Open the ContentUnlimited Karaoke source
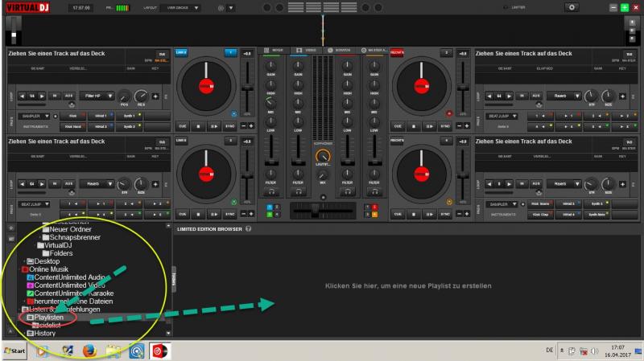Screen dimensions: 644x361 tap(70, 293)
